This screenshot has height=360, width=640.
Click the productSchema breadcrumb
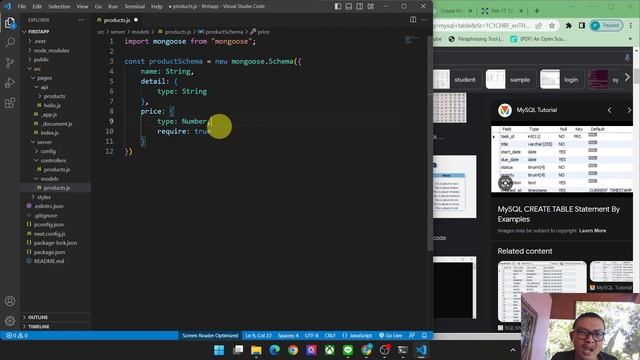click(221, 32)
